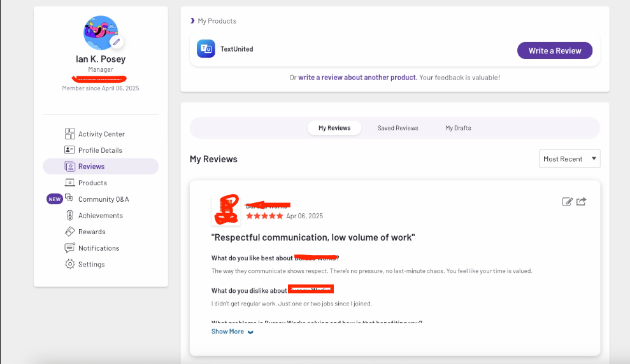Viewport: 630px width, 364px height.
Task: Open Community Q&A in the sidebar
Action: 103,199
